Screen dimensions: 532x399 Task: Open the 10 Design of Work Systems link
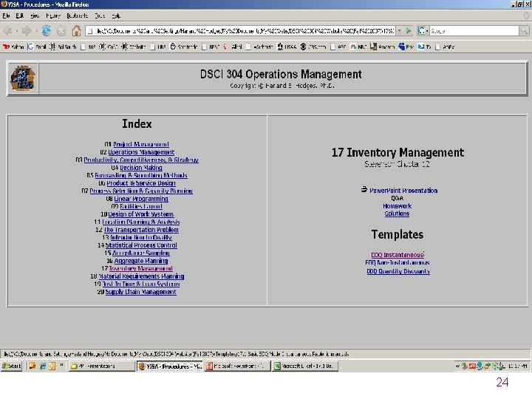[x=141, y=214]
